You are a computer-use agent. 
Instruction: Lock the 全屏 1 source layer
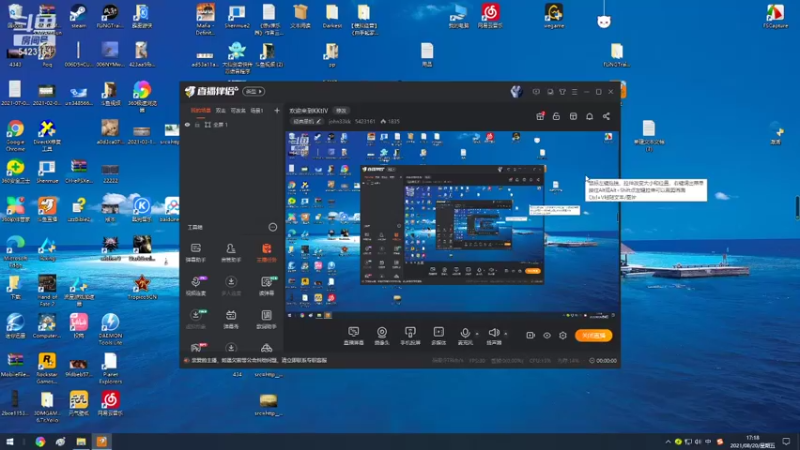click(x=197, y=124)
